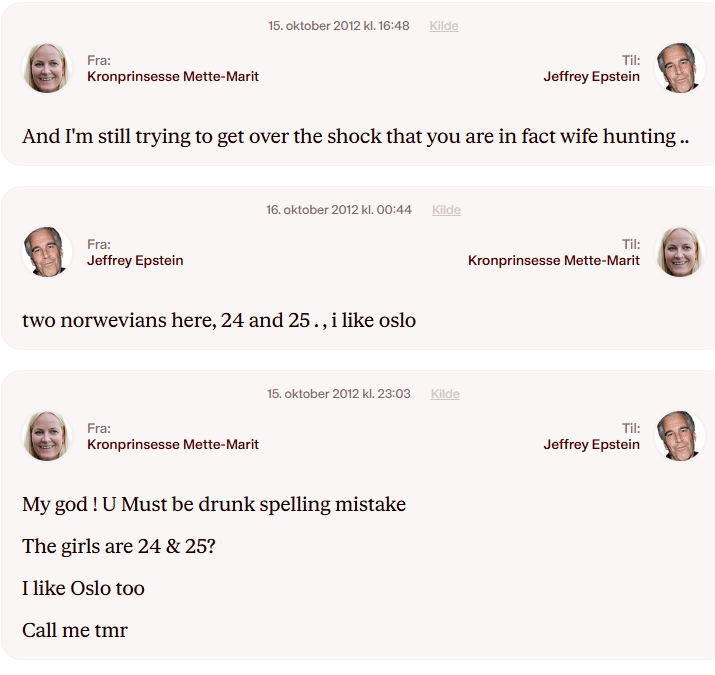Click the sender avatar in the 23:03 message
The width and height of the screenshot is (715, 675).
click(47, 436)
